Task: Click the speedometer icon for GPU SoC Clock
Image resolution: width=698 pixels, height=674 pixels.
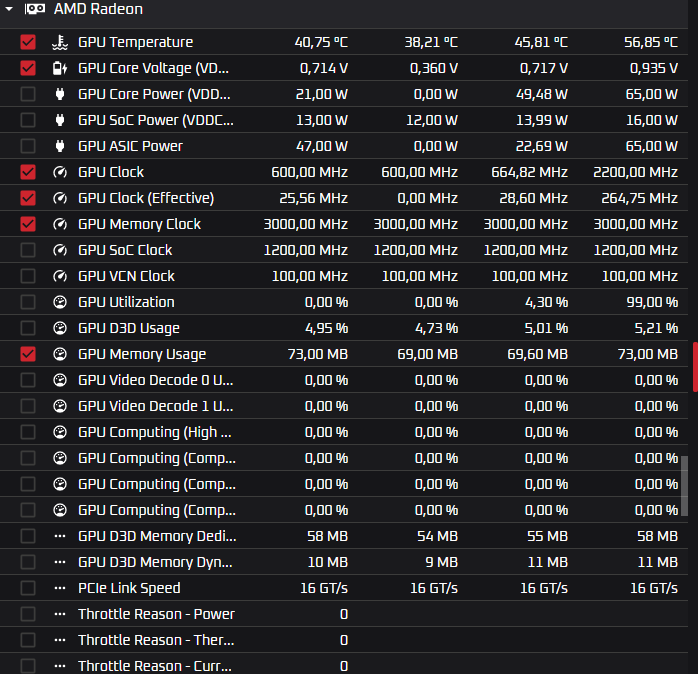Action: (60, 250)
